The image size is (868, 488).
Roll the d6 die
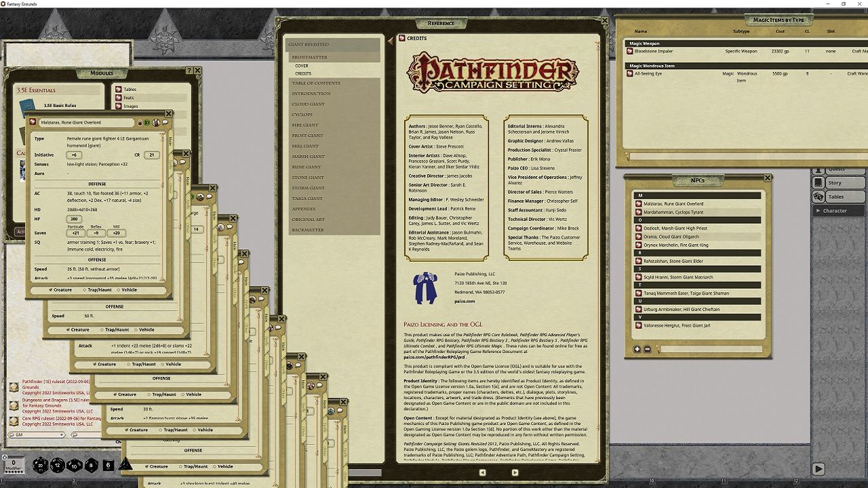[x=108, y=466]
